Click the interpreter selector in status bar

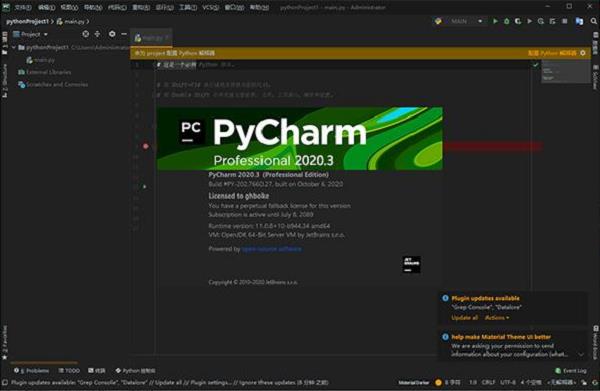[x=562, y=382]
